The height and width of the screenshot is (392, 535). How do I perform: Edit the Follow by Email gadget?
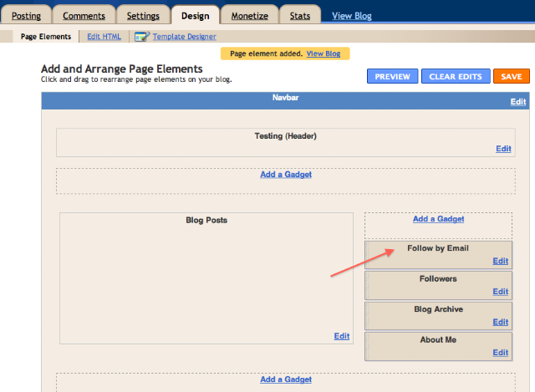(500, 261)
